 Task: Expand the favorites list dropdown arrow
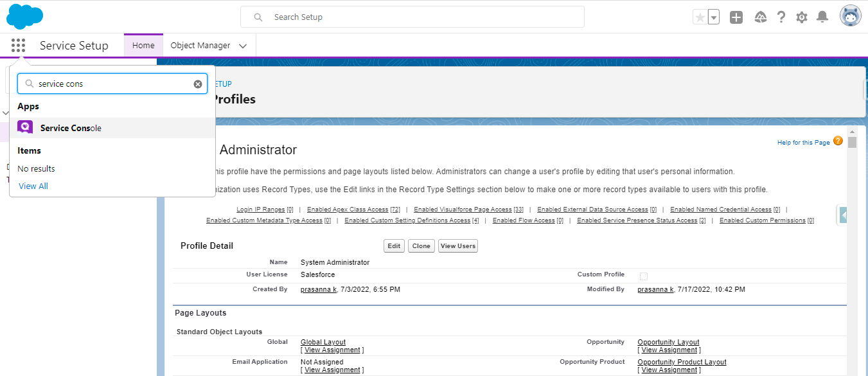point(714,17)
